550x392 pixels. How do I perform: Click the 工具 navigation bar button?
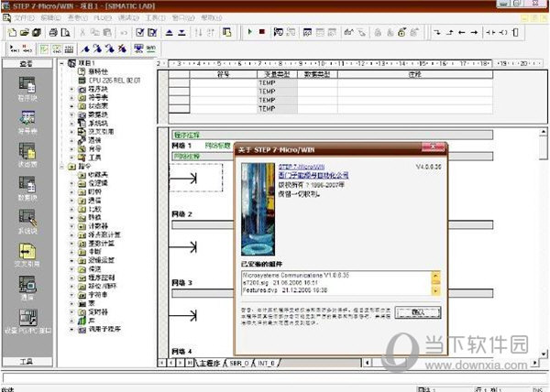point(27,361)
